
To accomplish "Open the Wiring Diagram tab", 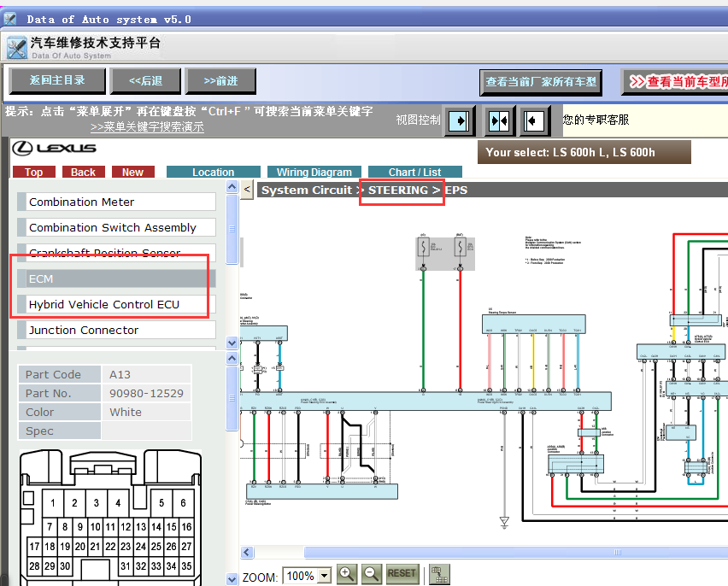I will (x=314, y=172).
